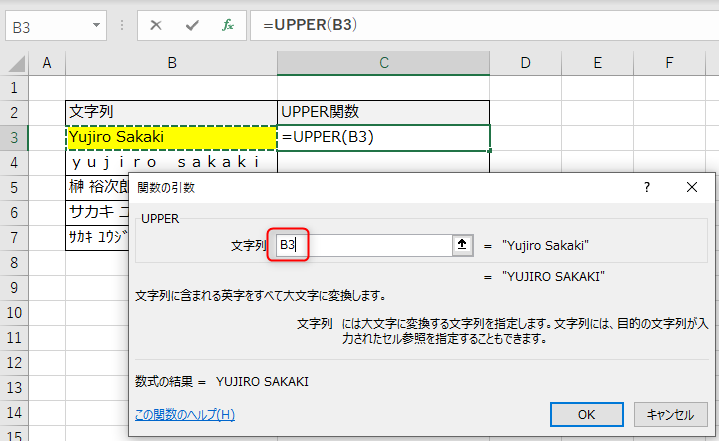Open the この関数のヘルプ(H) link
This screenshot has height=441, width=719.
point(185,414)
